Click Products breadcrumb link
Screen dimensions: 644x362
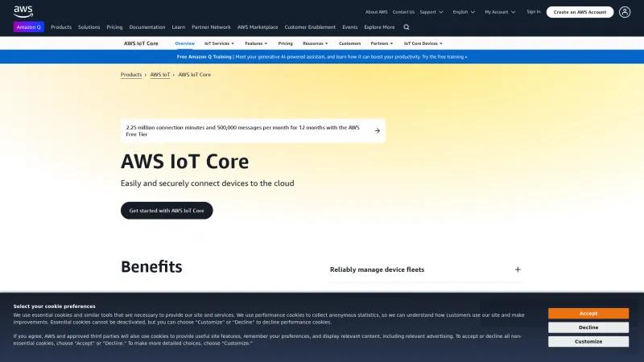131,75
